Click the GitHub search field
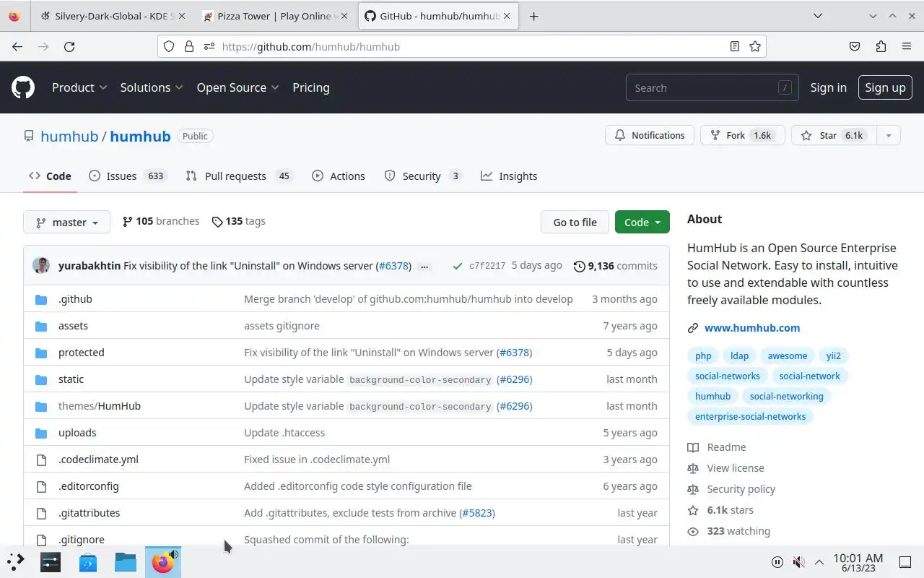This screenshot has width=924, height=578. 704,88
